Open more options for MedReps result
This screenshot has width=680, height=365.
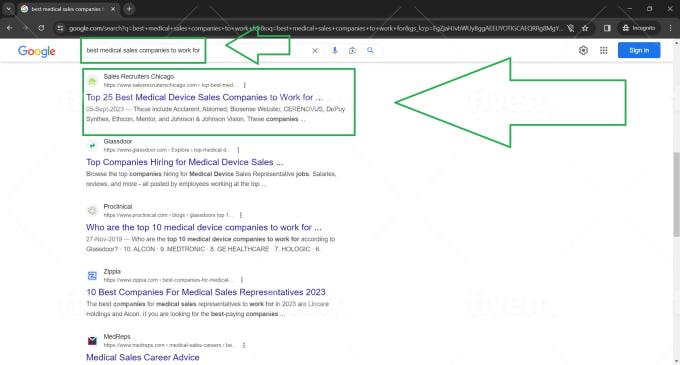[244, 345]
